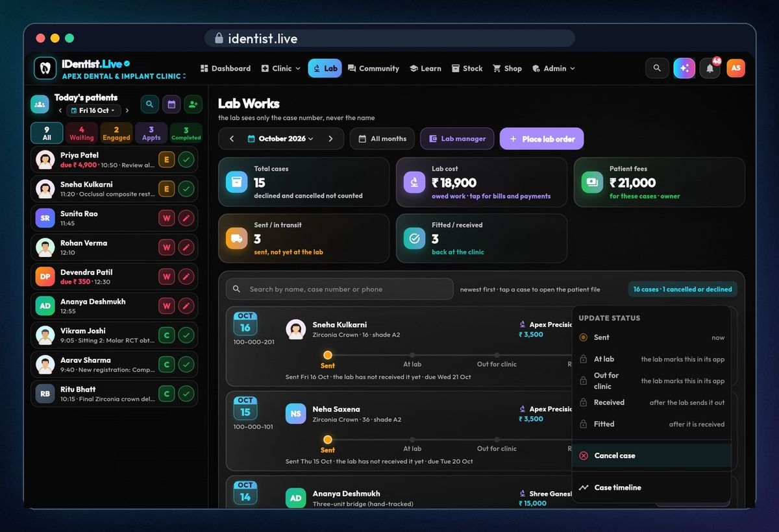Expand the Clinic menu
The image size is (779, 532).
pos(281,68)
